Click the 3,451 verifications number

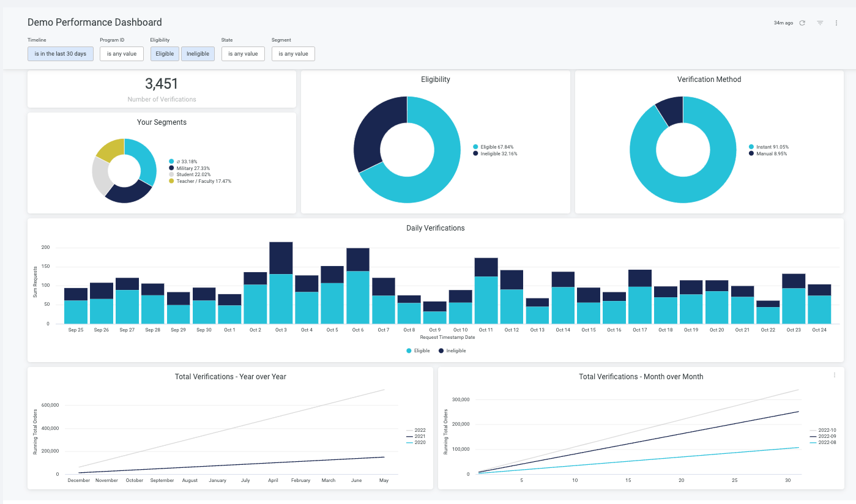coord(162,84)
